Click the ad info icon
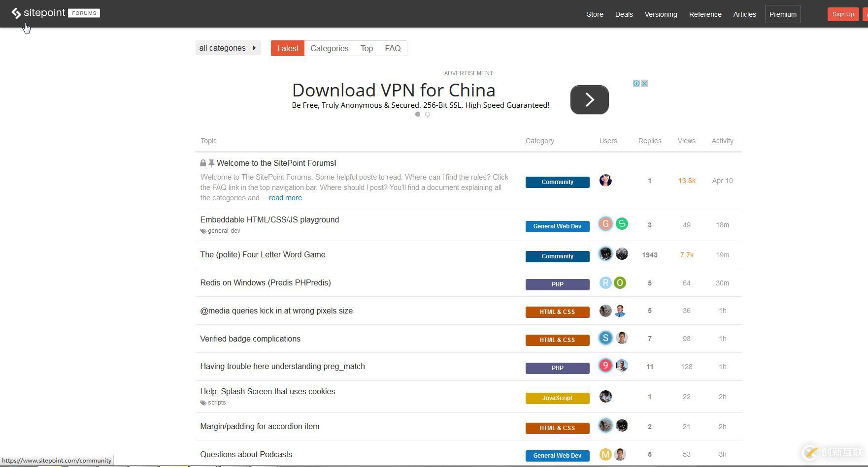This screenshot has width=868, height=467. 636,83
